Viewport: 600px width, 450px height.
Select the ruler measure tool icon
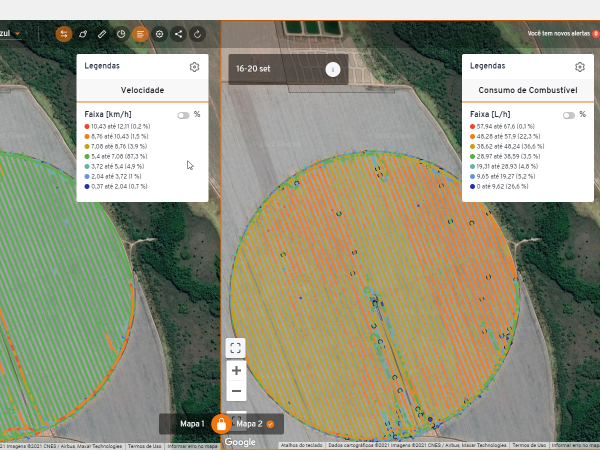[102, 34]
